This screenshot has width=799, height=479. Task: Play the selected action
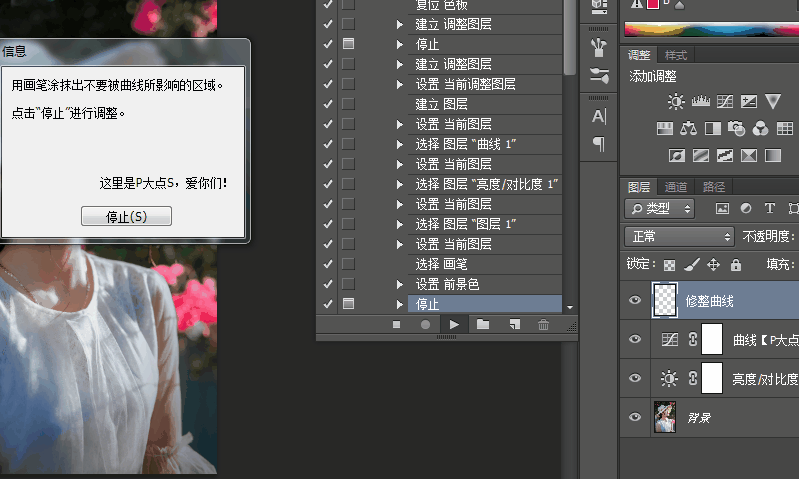pyautogui.click(x=454, y=324)
